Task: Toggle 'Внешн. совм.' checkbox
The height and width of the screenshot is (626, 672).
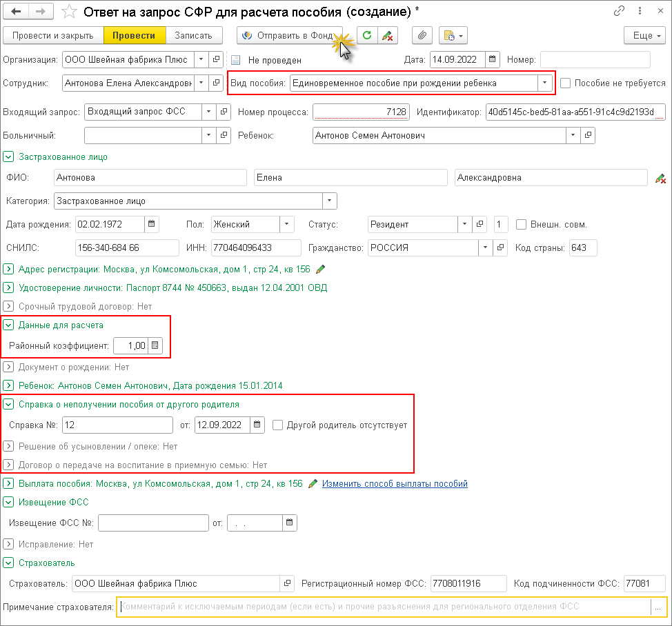Action: point(521,224)
